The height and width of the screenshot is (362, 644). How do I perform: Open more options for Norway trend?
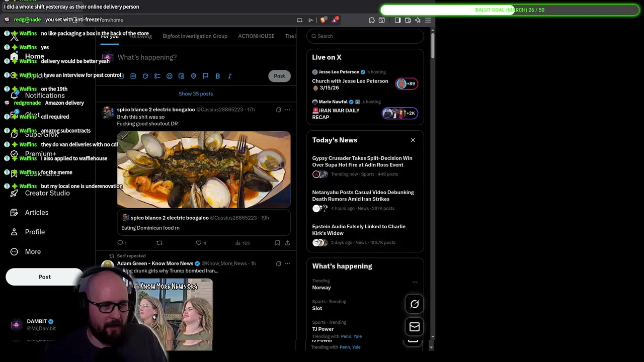pos(415,282)
